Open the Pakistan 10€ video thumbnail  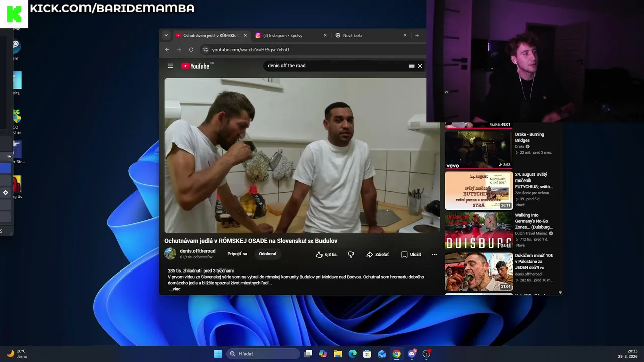click(x=478, y=271)
